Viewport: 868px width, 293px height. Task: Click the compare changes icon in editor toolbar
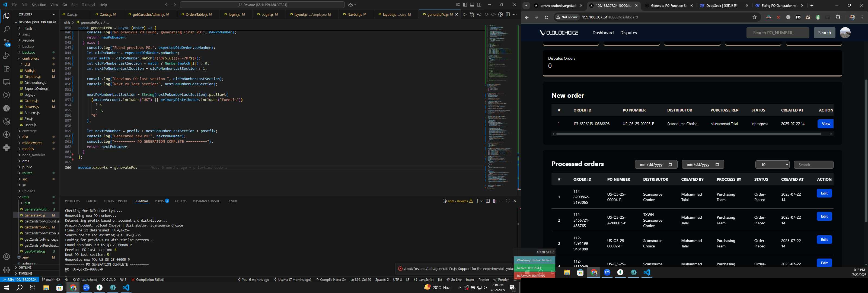point(472,14)
